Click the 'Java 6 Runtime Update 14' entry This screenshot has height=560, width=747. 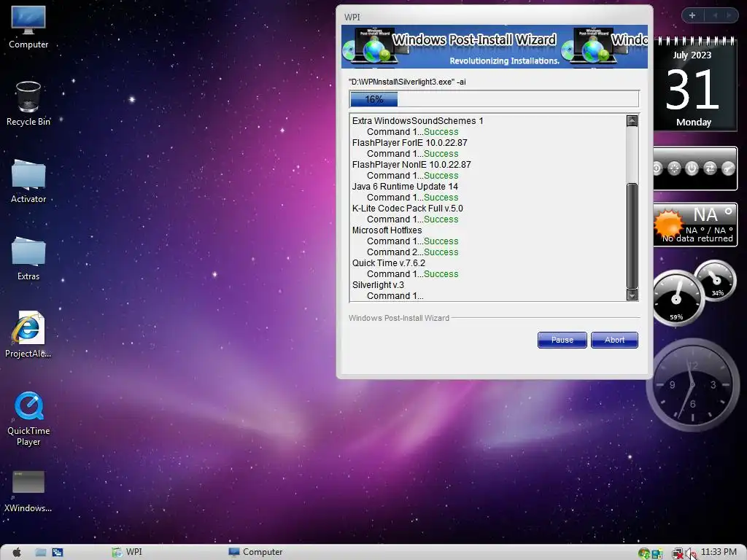[404, 187]
